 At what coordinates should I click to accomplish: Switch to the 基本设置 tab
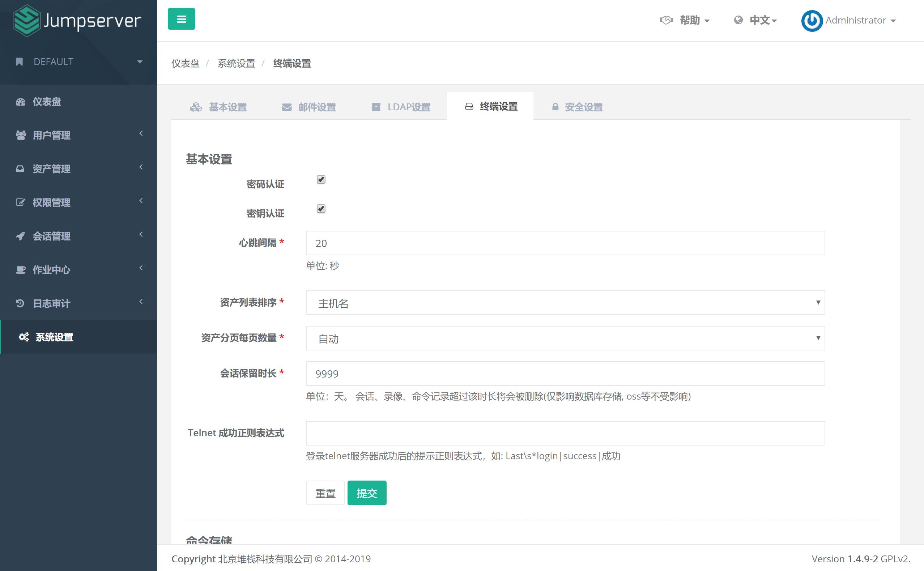218,107
